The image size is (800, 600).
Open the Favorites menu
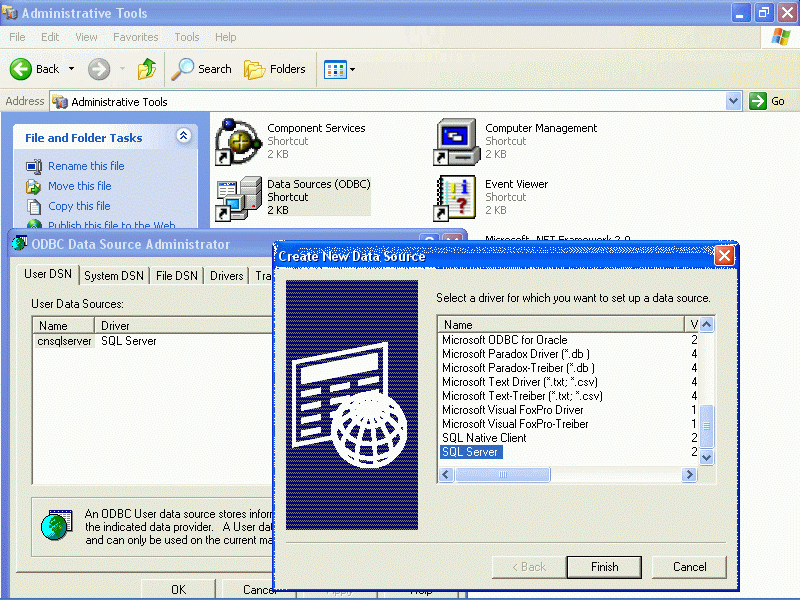pyautogui.click(x=136, y=37)
